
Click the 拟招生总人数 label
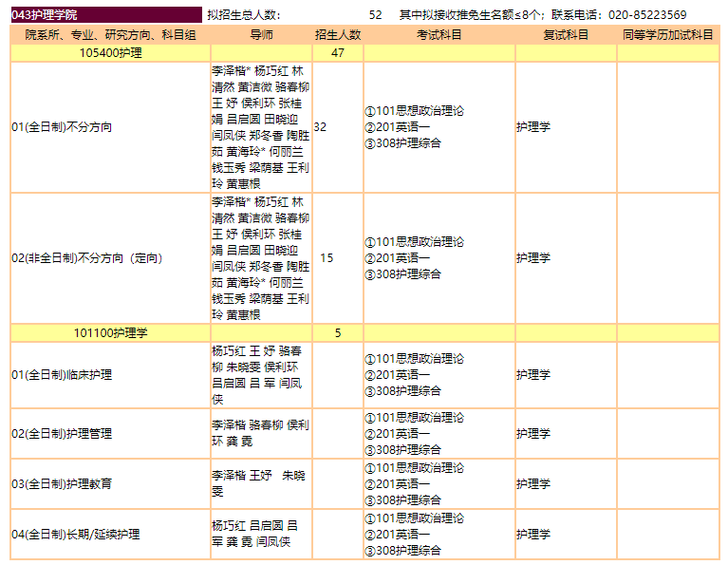click(243, 14)
